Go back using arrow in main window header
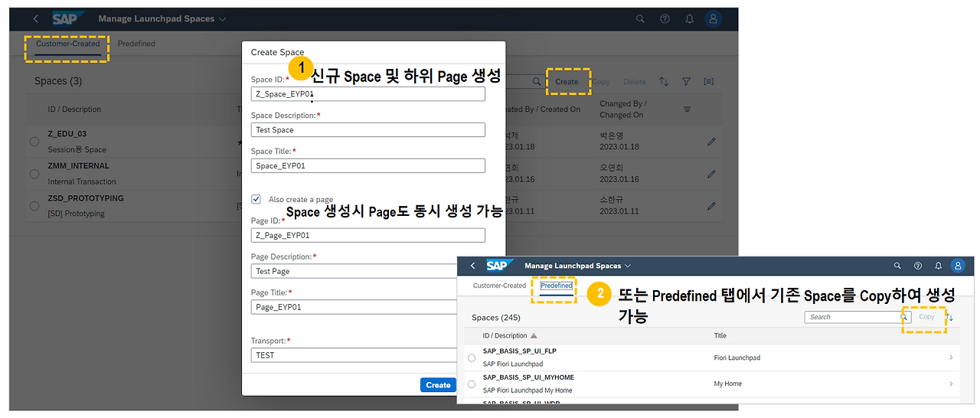Image resolution: width=980 pixels, height=418 pixels. pos(35,19)
